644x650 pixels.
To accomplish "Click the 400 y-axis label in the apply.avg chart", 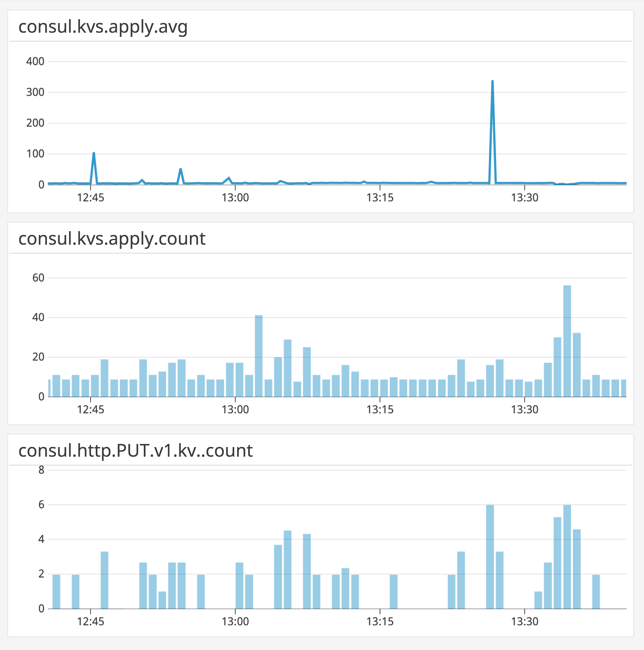I will pos(35,62).
